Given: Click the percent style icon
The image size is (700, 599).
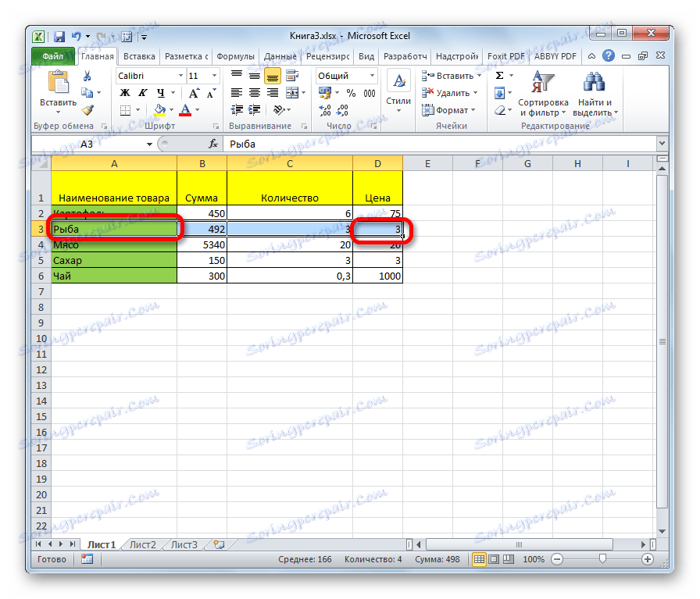Looking at the screenshot, I should (x=352, y=93).
